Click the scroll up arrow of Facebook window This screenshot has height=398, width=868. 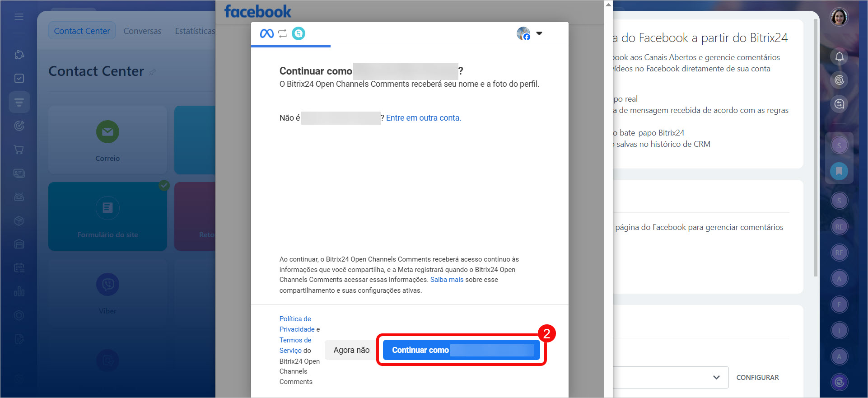pos(608,5)
